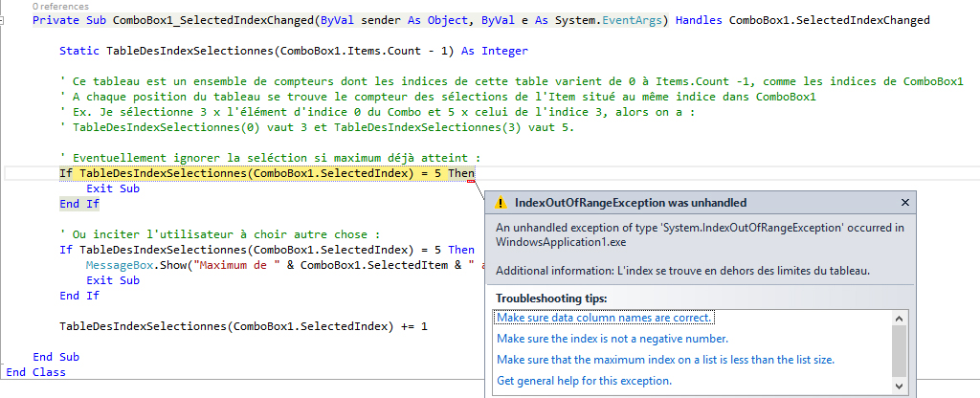Viewport: 980px width, 398px height.
Task: Click the 'TableDesIndexSelectionnes(ComboBox1.SelectedIndex) += 1' line
Action: (x=244, y=326)
